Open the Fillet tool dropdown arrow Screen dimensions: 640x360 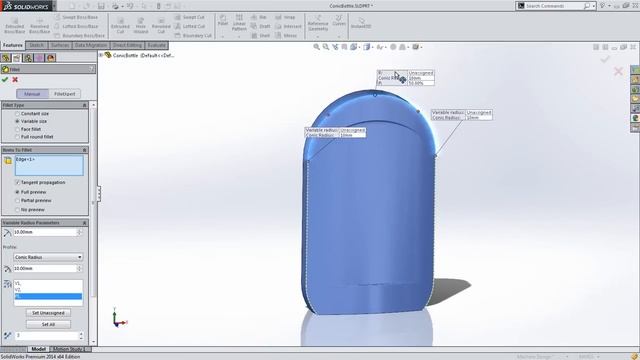(x=223, y=36)
